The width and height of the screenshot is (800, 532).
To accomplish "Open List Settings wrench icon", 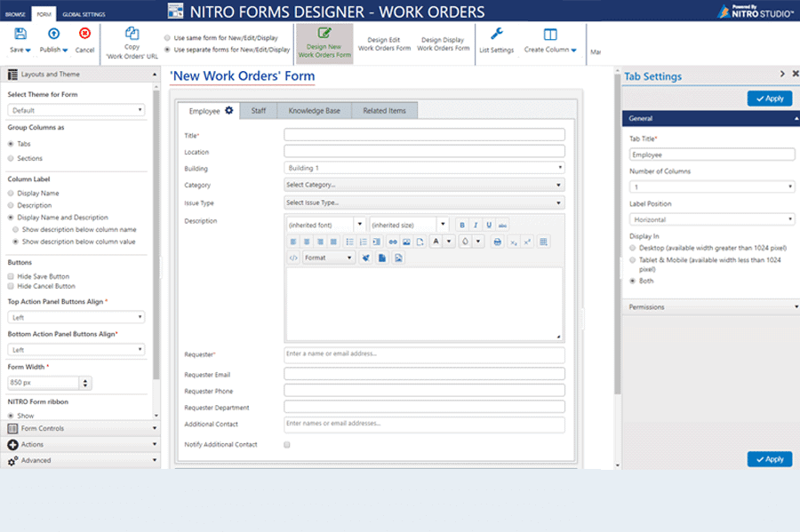I will tap(496, 34).
